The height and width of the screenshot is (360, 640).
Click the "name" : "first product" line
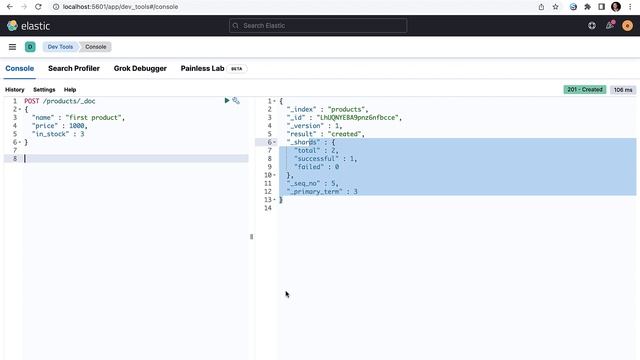click(x=78, y=118)
